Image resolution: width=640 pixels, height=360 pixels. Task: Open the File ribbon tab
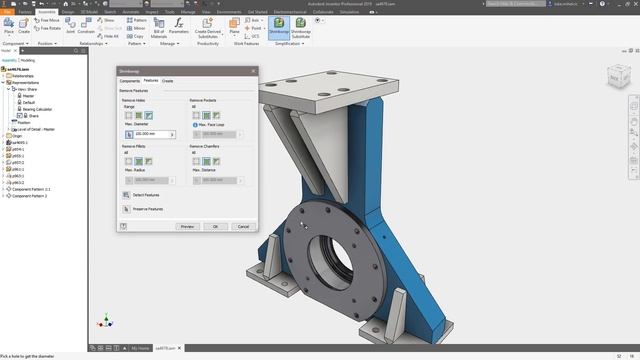[x=7, y=12]
